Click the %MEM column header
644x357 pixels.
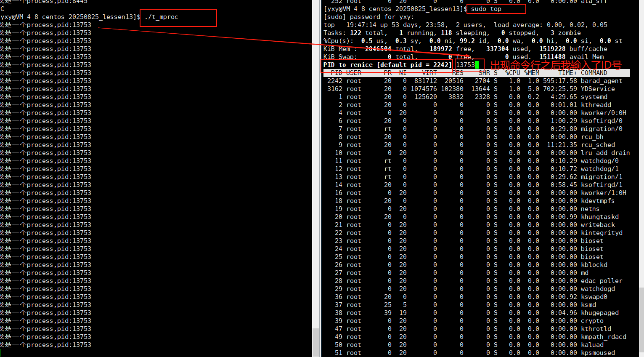532,73
